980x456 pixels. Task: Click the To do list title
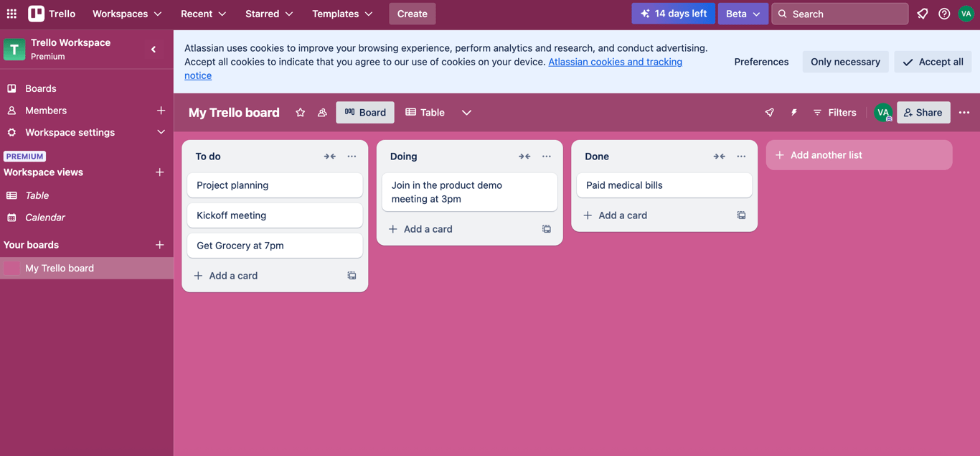click(208, 157)
